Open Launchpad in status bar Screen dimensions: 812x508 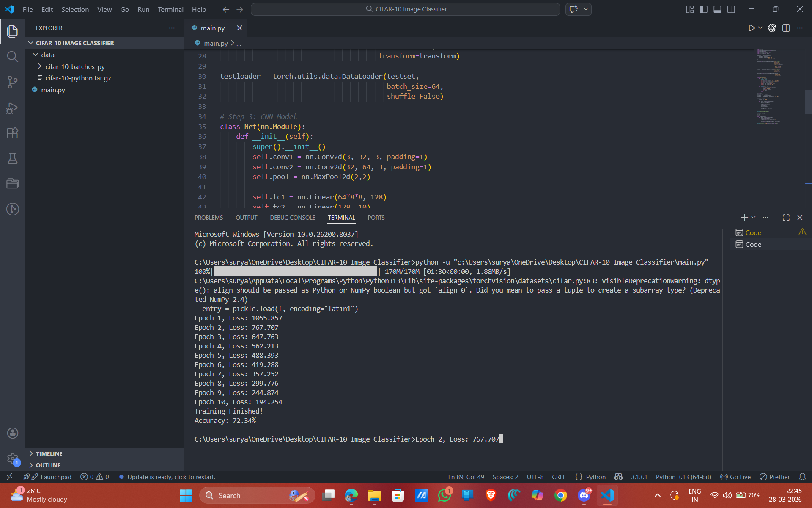click(x=47, y=477)
